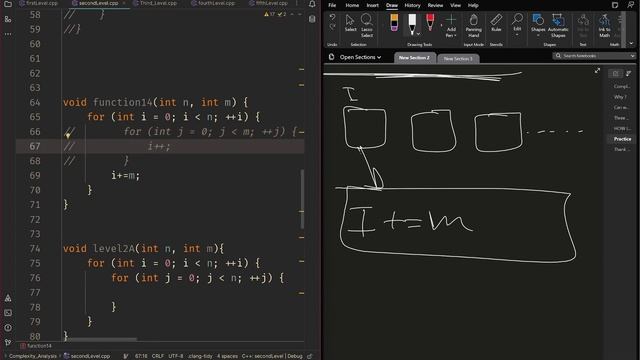
Task: Click the Undo arrow in OneNote ribbon
Action: pos(332,17)
